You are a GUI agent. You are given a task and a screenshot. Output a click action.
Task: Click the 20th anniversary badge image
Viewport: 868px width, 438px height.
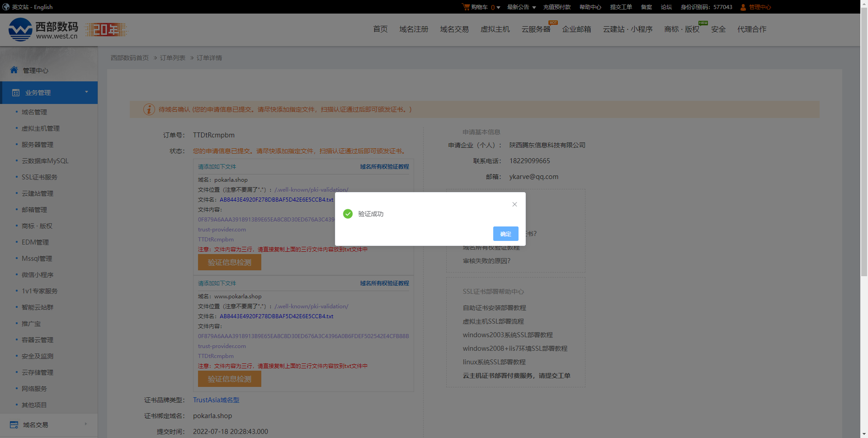106,30
